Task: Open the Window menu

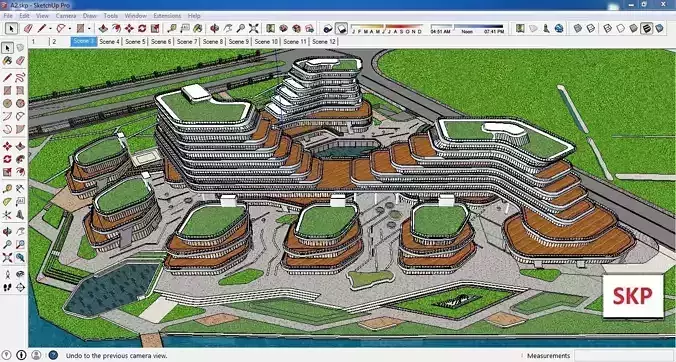Action: click(135, 16)
